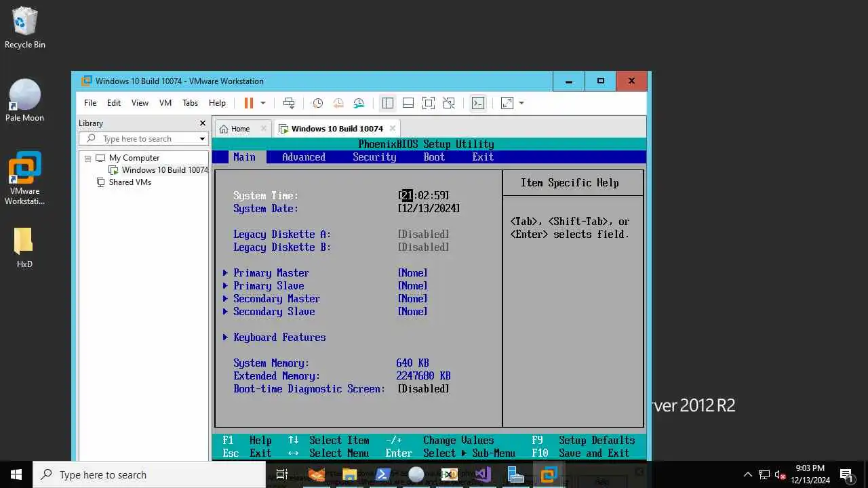Click the Send Ctrl+Alt+Del toolbar icon
The height and width of the screenshot is (488, 868).
tap(289, 103)
